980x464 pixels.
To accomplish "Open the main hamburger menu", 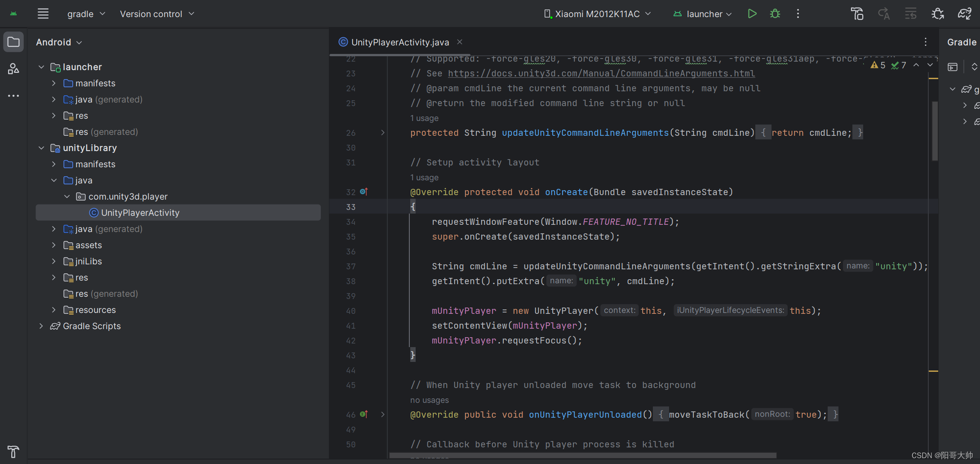I will tap(43, 14).
